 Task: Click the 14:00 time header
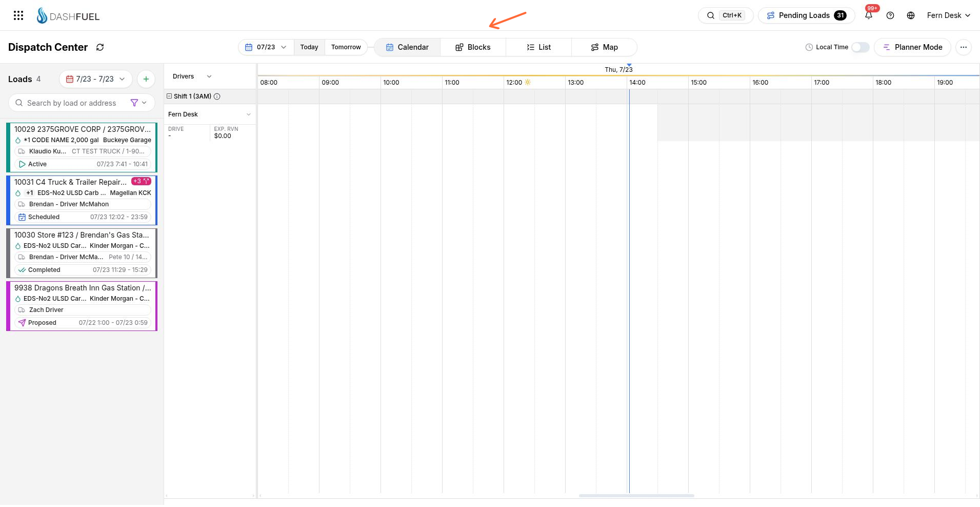click(x=637, y=83)
